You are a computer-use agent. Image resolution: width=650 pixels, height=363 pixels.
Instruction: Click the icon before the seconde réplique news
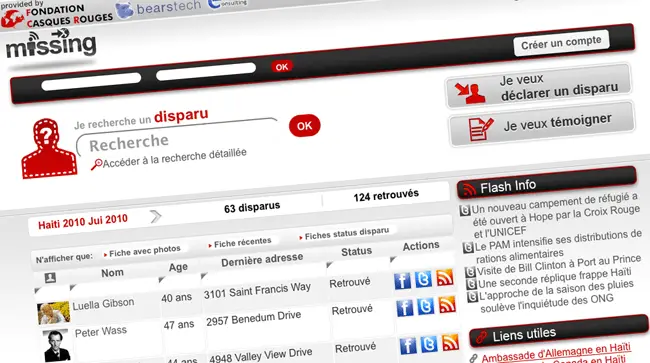472,284
